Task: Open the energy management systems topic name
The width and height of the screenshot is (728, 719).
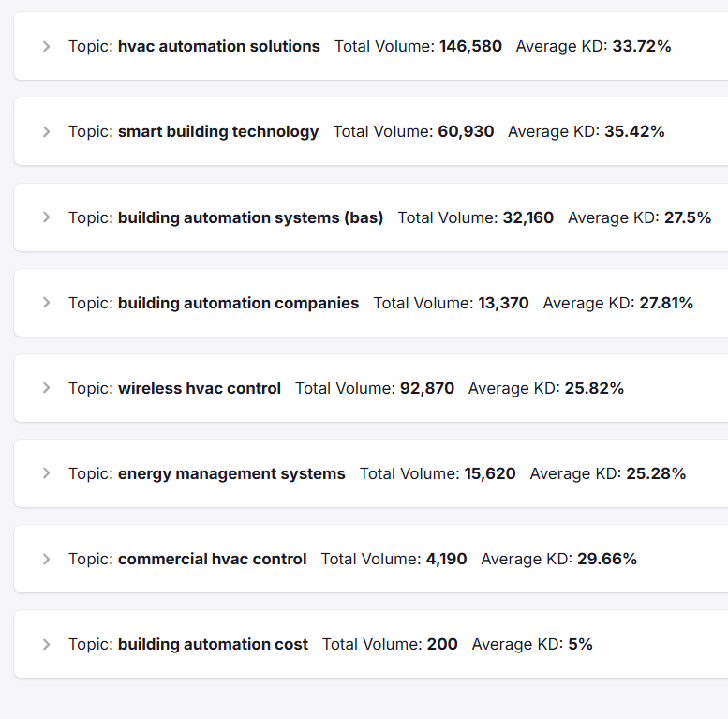Action: [x=231, y=473]
